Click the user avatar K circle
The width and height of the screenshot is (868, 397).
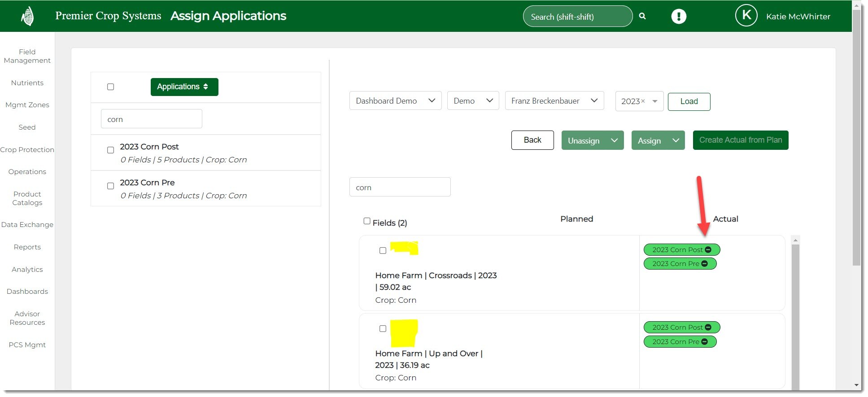(746, 16)
